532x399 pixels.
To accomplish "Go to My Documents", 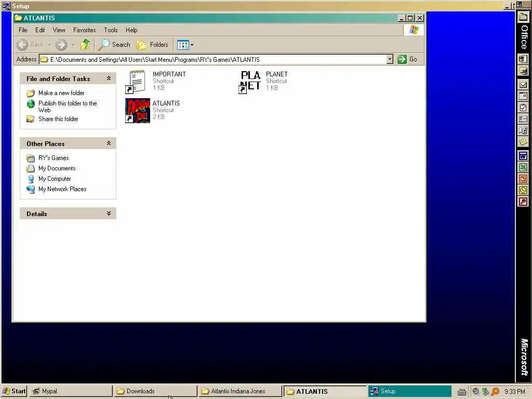I will 57,168.
